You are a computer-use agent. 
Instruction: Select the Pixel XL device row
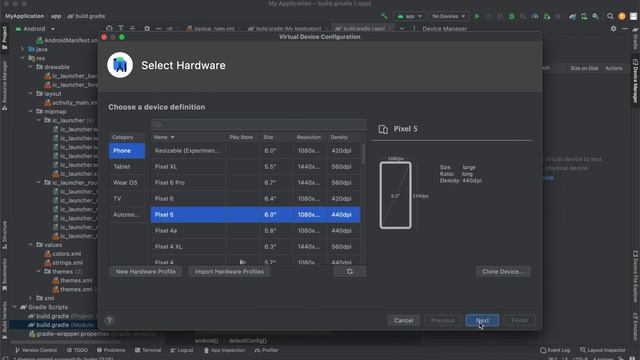(256, 167)
